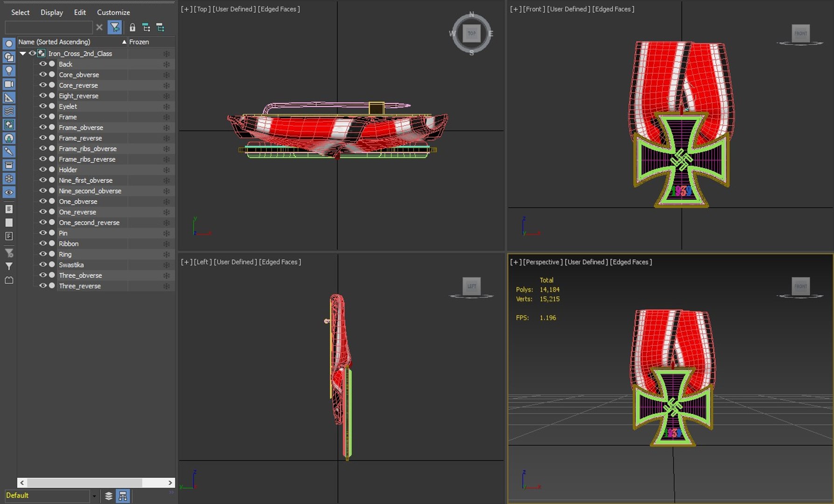Open the Edit menu
The image size is (834, 504).
pyautogui.click(x=80, y=12)
